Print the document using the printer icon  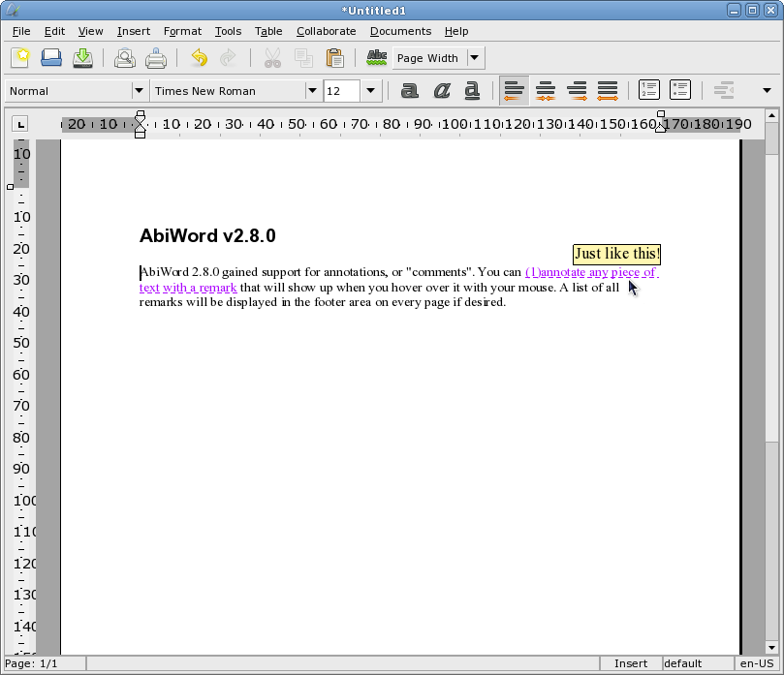point(156,58)
